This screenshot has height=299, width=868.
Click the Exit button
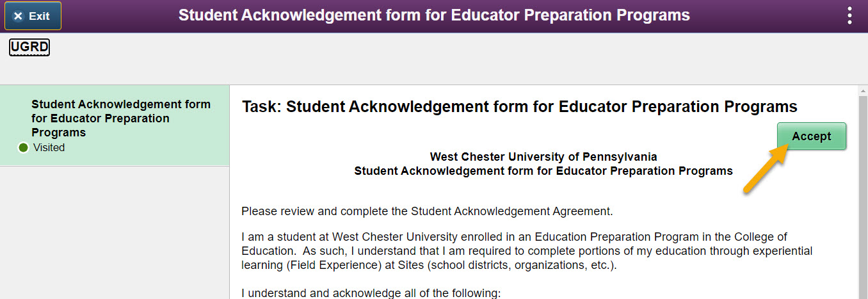tap(33, 16)
